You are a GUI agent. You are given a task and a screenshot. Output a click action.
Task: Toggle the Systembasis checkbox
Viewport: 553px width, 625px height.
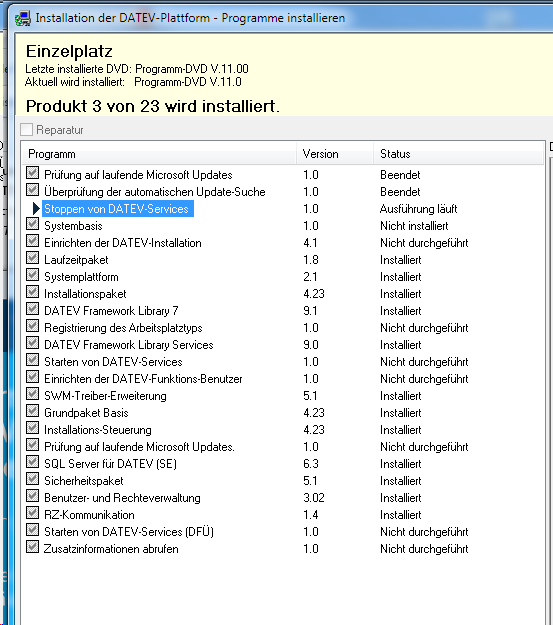point(33,224)
